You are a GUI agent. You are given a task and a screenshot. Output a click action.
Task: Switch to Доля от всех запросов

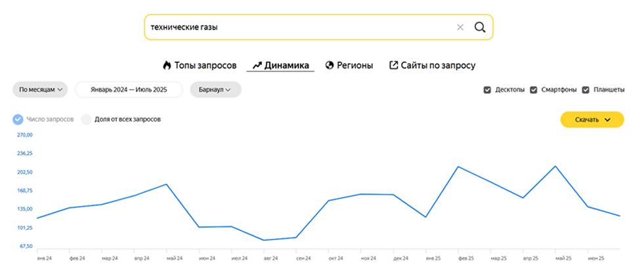coord(86,119)
